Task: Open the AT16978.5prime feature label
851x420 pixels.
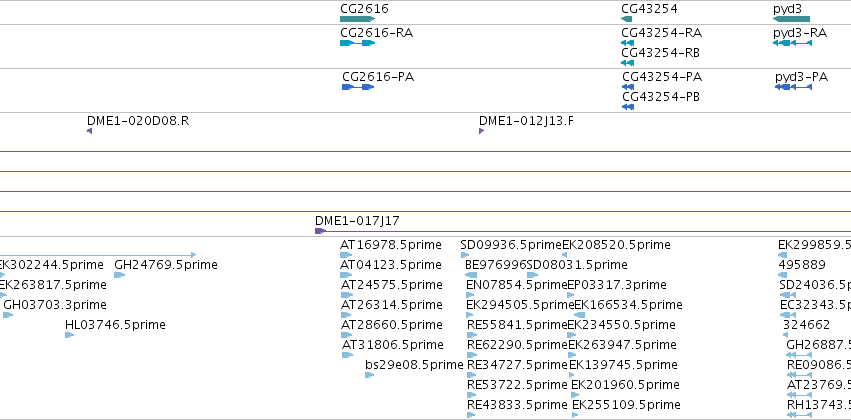Action: 391,245
